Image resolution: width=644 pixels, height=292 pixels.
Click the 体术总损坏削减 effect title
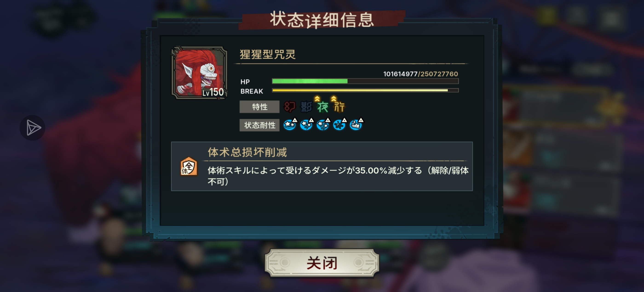pyautogui.click(x=247, y=152)
